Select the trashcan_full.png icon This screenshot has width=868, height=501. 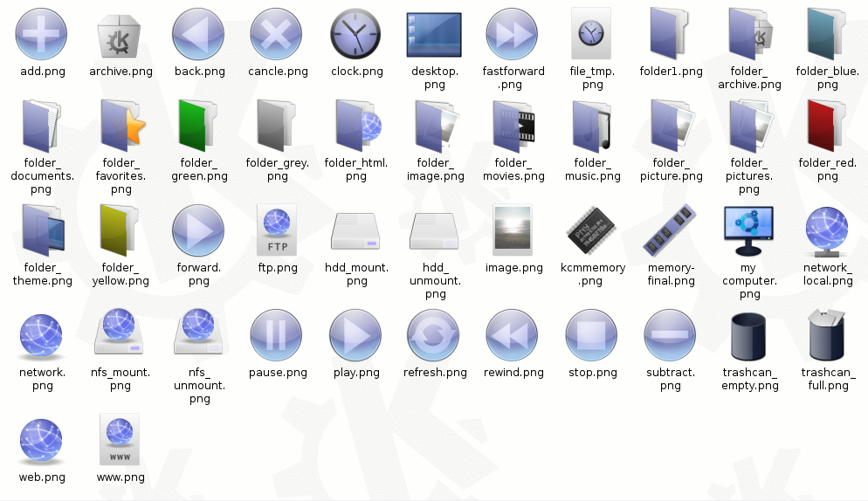[x=826, y=335]
